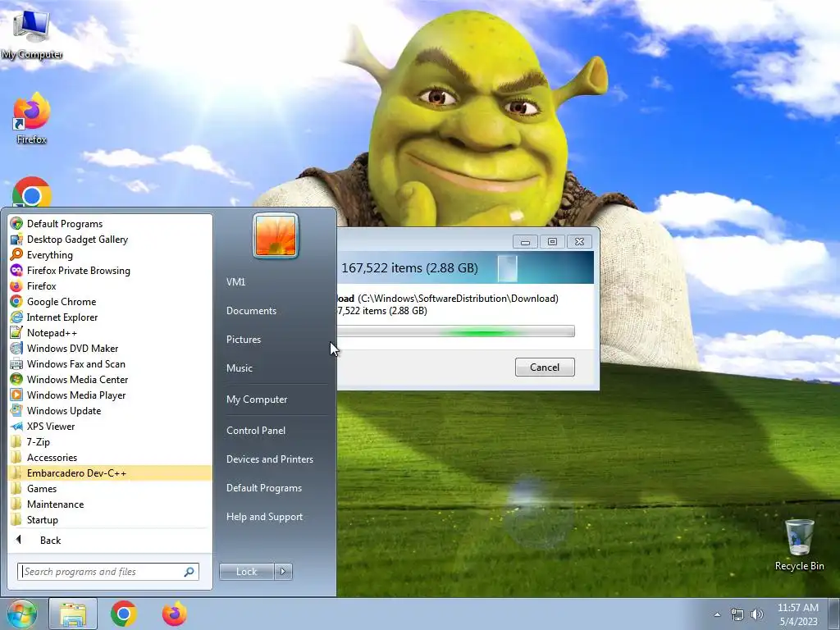The width and height of the screenshot is (840, 630).
Task: Open My Computer from Start menu right pane
Action: click(257, 399)
